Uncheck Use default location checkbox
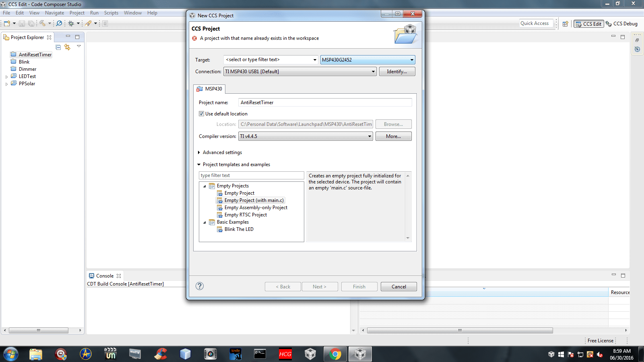 201,114
